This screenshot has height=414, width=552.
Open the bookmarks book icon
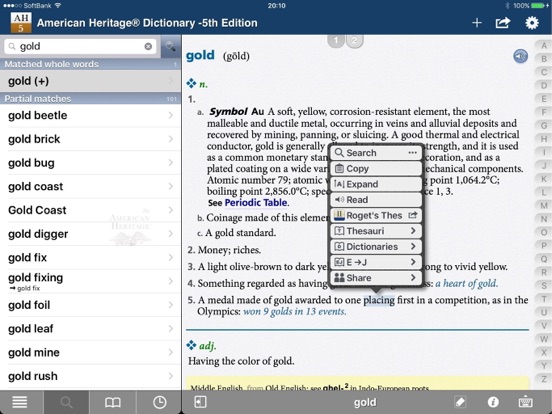click(113, 402)
